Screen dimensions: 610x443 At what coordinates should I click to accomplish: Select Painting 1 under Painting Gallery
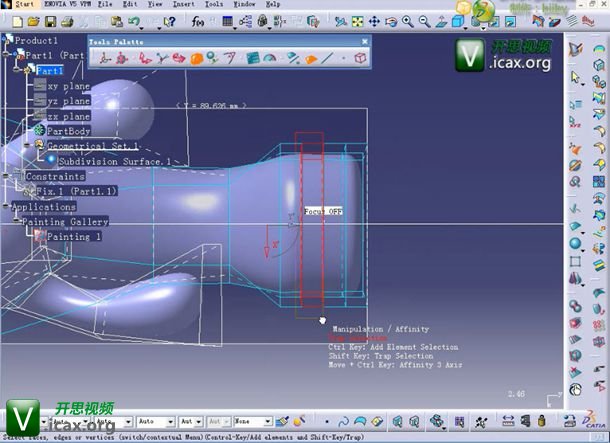point(74,237)
